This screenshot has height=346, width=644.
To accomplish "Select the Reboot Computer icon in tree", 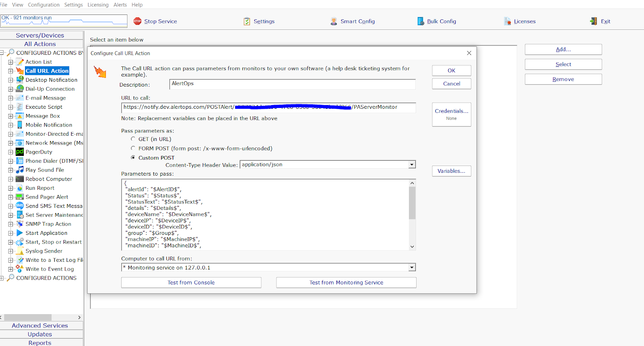I will (x=20, y=179).
